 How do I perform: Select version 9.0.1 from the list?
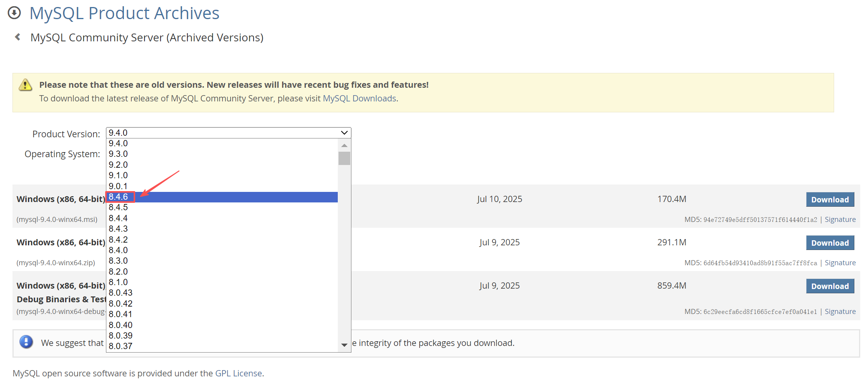coord(222,186)
